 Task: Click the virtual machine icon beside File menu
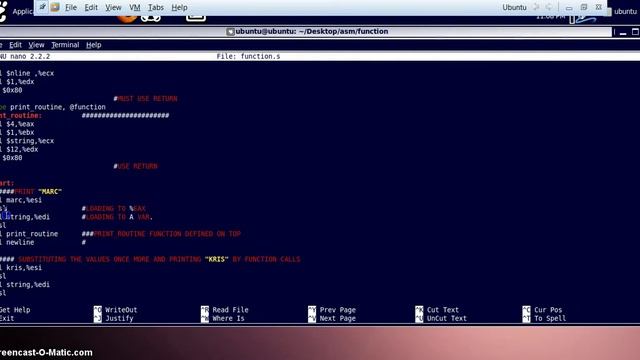pyautogui.click(x=55, y=7)
